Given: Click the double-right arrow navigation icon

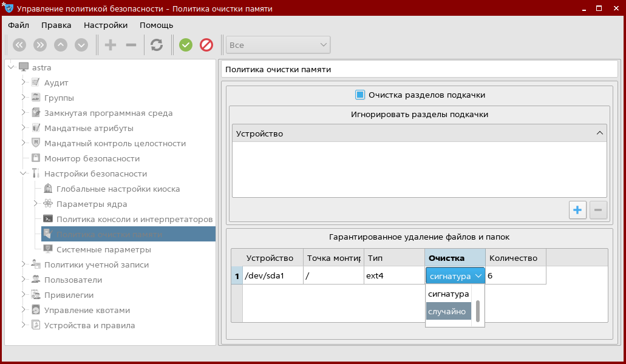Looking at the screenshot, I should click(40, 45).
